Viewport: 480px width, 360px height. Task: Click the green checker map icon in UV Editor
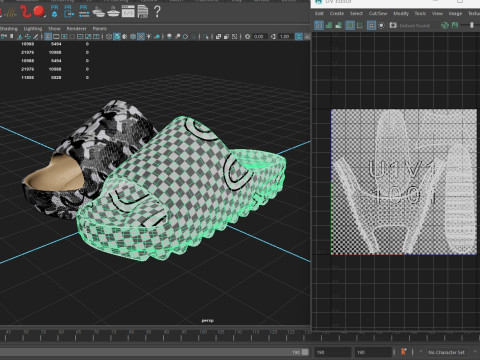[455, 25]
